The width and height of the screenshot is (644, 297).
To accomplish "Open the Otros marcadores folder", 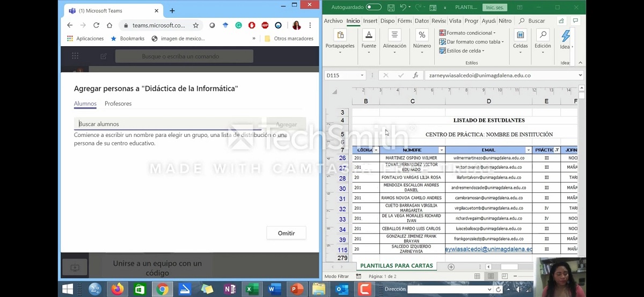I will 289,39.
